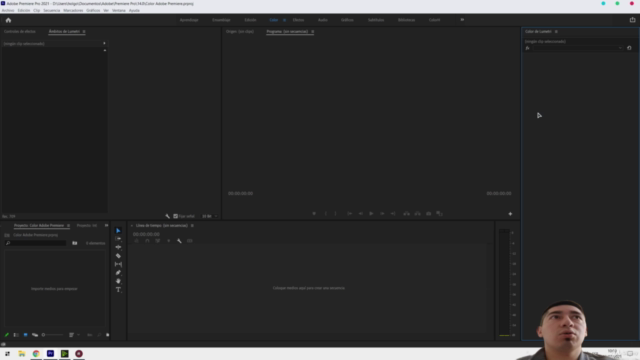Image resolution: width=640 pixels, height=360 pixels.
Task: Open Lumetri Color effect selector dropdown
Action: [578, 48]
